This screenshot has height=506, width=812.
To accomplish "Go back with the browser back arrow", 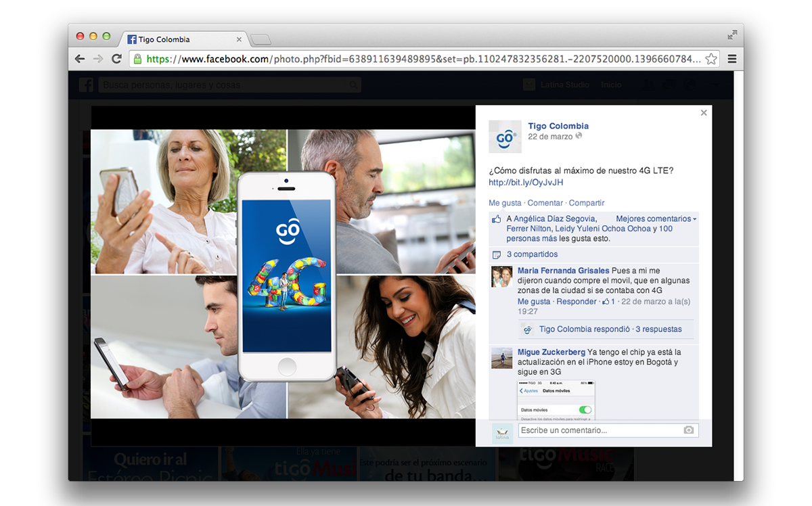I will click(x=80, y=59).
